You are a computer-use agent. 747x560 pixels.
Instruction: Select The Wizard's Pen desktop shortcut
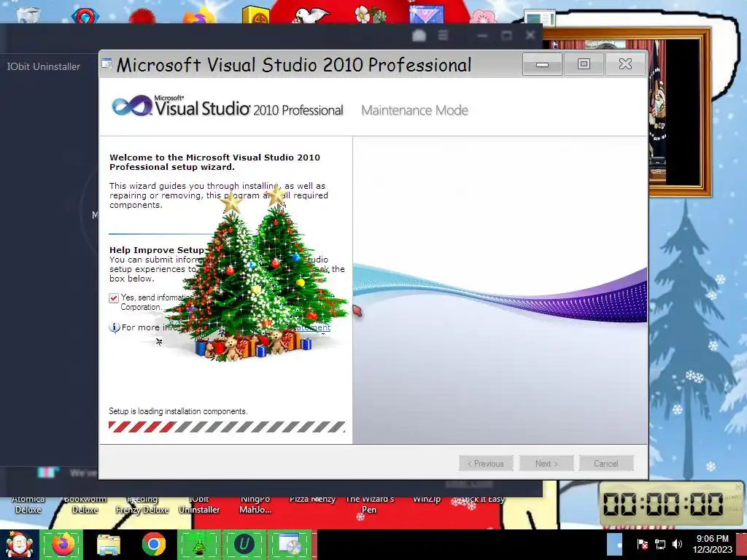pyautogui.click(x=370, y=505)
